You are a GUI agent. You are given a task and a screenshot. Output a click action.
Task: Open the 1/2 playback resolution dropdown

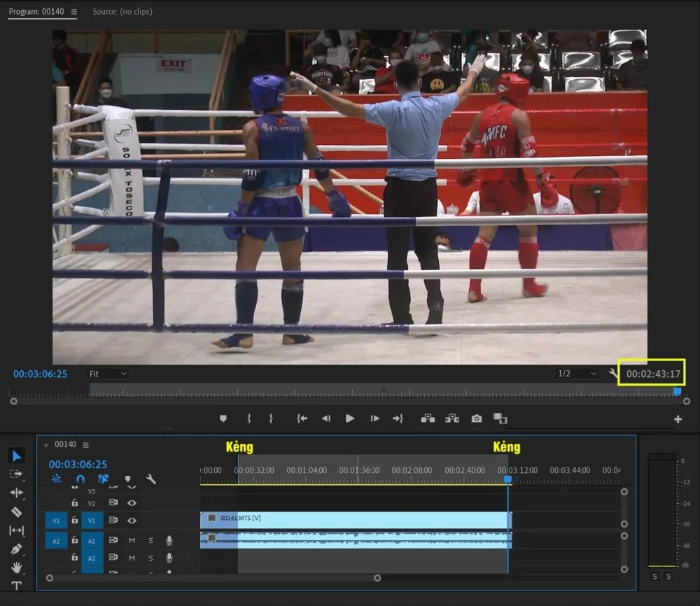pos(577,373)
